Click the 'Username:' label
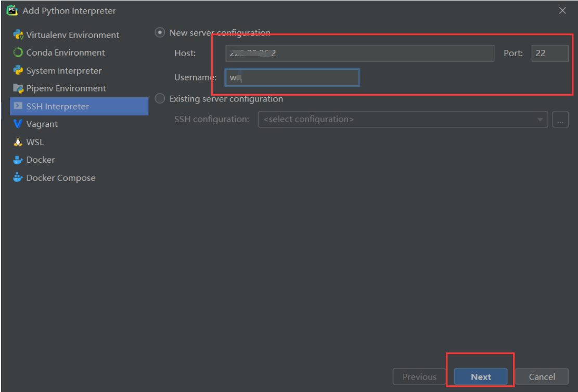The height and width of the screenshot is (392, 578). (x=196, y=77)
